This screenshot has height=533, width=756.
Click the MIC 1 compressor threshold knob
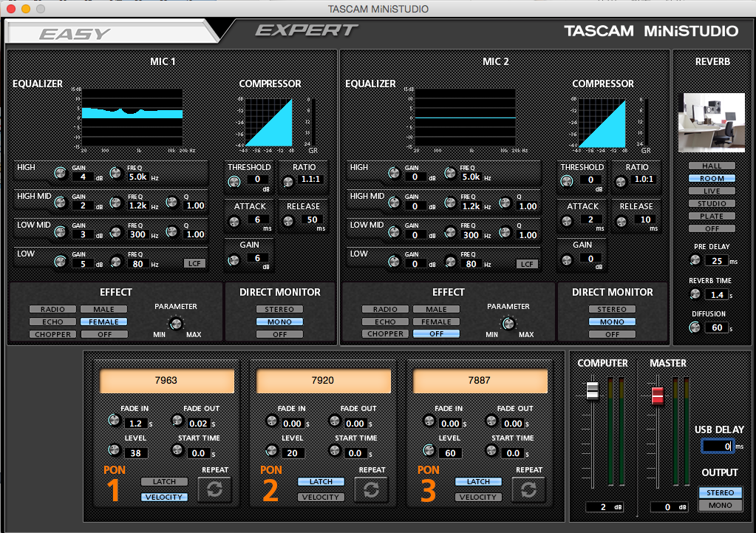(x=234, y=182)
